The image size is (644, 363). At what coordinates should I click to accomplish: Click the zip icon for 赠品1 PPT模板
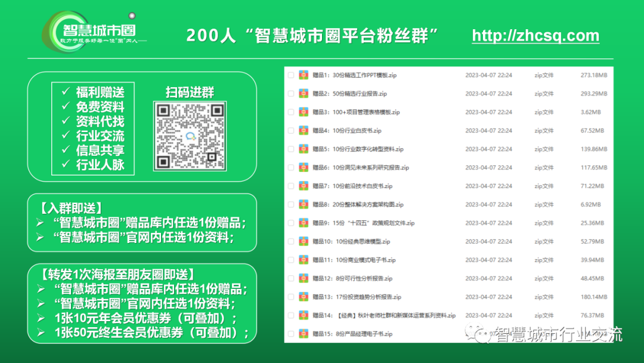[x=304, y=75]
